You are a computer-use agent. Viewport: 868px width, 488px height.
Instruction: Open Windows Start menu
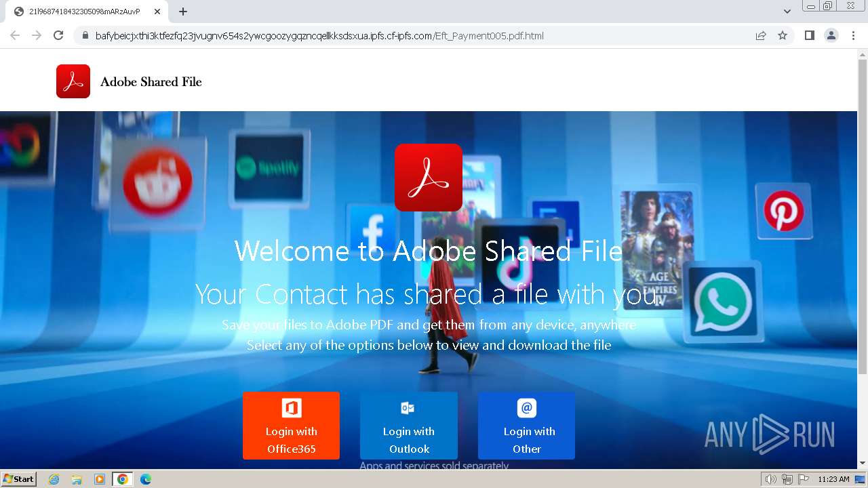(19, 479)
